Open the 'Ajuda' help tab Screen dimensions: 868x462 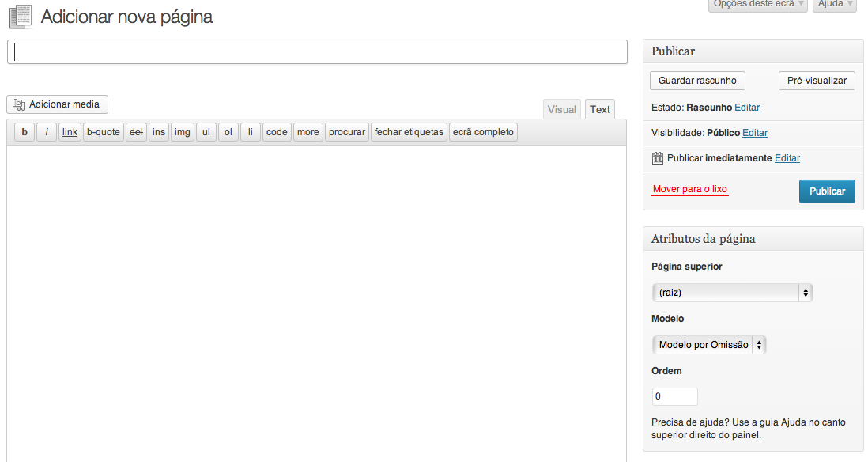pyautogui.click(x=835, y=5)
